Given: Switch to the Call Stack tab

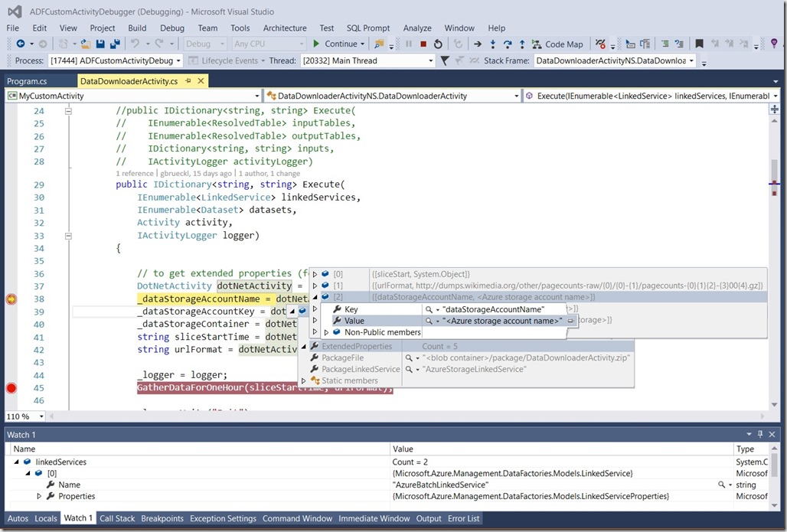Looking at the screenshot, I should (117, 518).
